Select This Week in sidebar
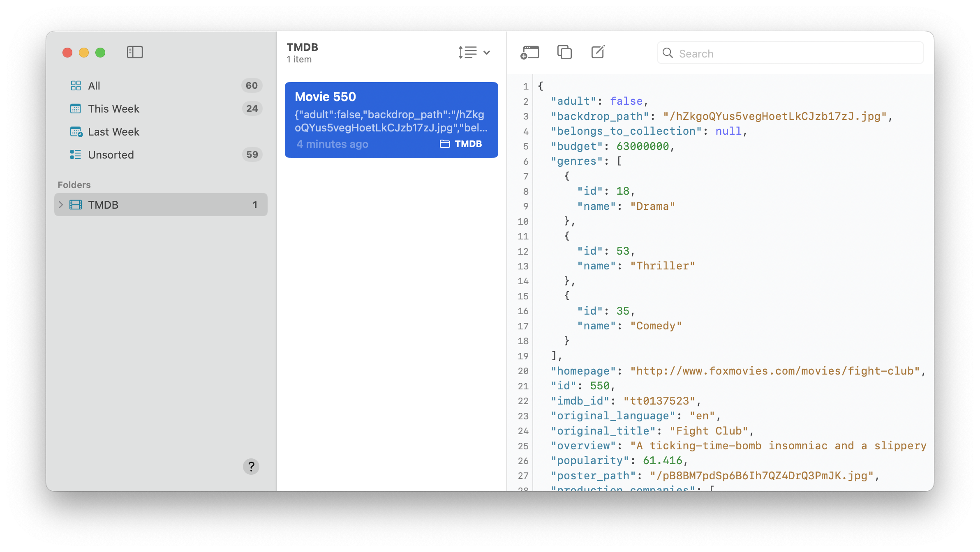 point(113,108)
